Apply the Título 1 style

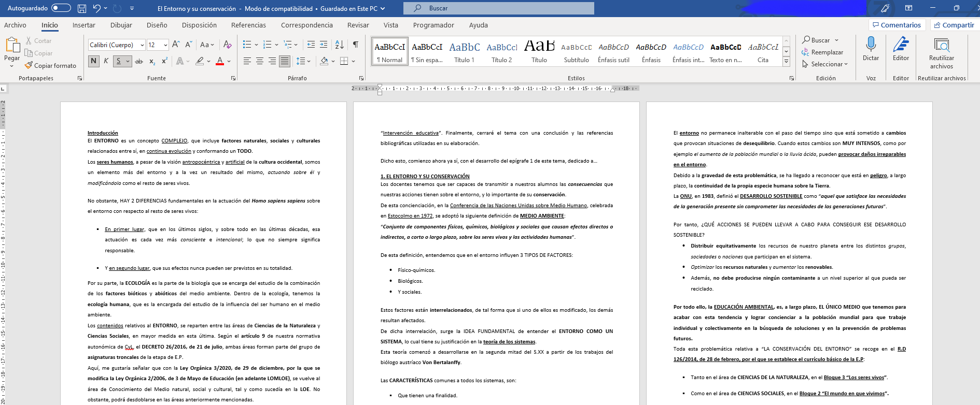click(465, 51)
